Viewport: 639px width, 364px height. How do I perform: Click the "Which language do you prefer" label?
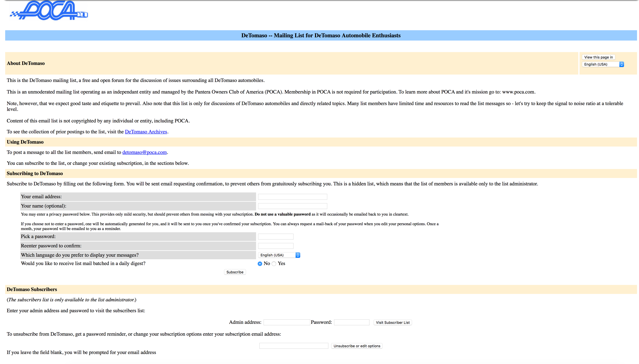[80, 255]
